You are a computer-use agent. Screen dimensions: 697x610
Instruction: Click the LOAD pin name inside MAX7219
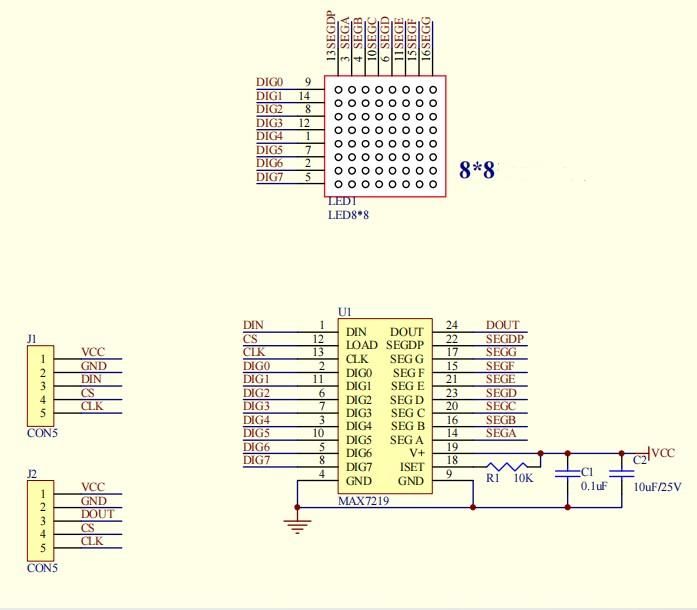(362, 345)
